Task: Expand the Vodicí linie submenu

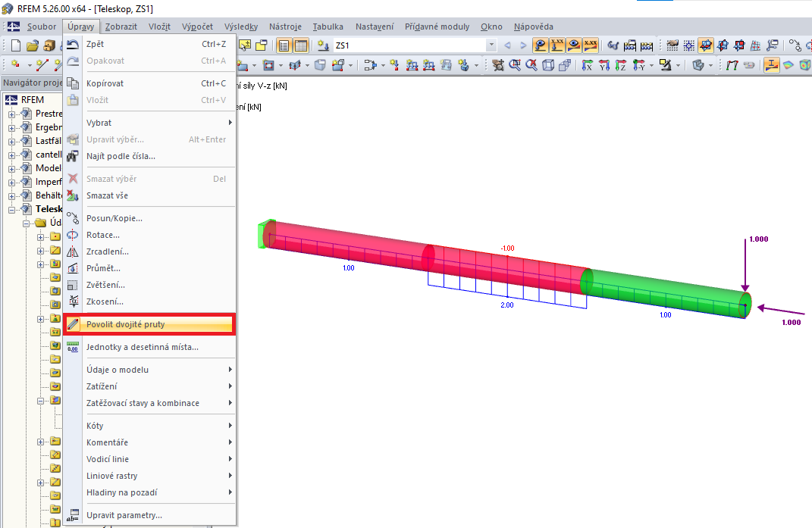Action: click(149, 458)
